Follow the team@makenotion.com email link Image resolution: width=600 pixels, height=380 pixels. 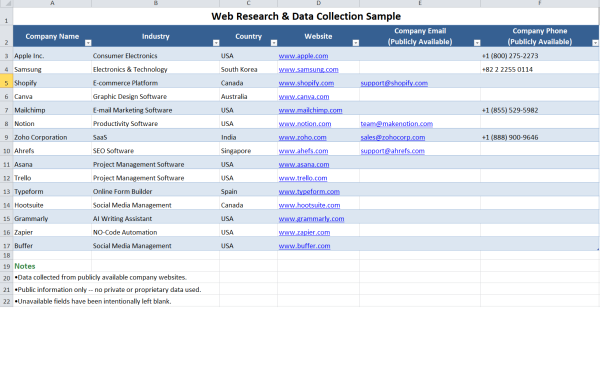click(396, 124)
